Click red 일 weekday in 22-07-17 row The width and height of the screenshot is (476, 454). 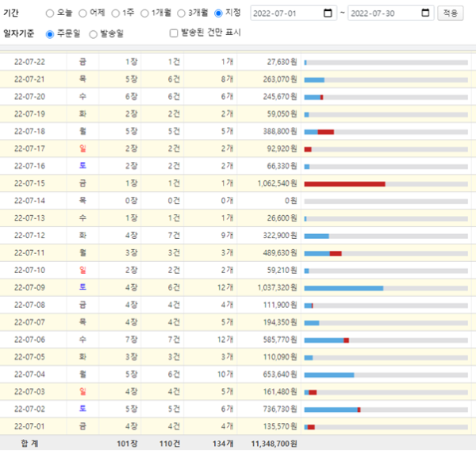(x=83, y=148)
